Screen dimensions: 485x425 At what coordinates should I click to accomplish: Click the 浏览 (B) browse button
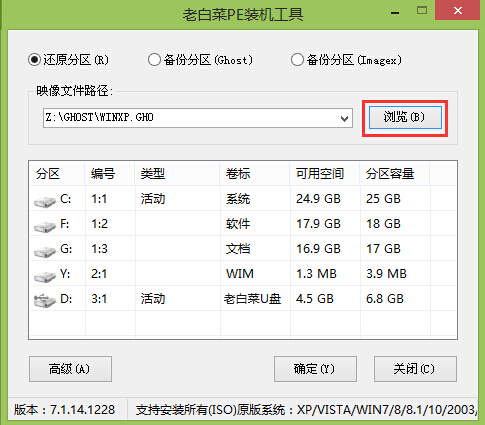[405, 117]
